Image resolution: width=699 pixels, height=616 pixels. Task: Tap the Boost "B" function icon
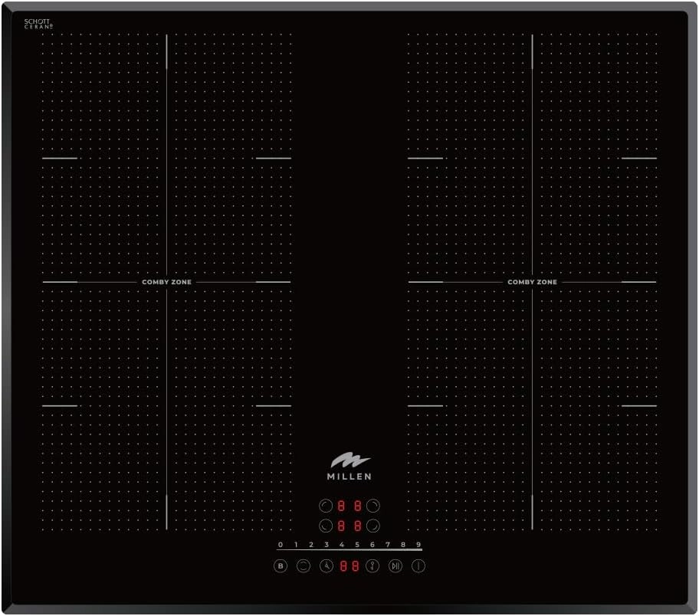[x=281, y=565]
